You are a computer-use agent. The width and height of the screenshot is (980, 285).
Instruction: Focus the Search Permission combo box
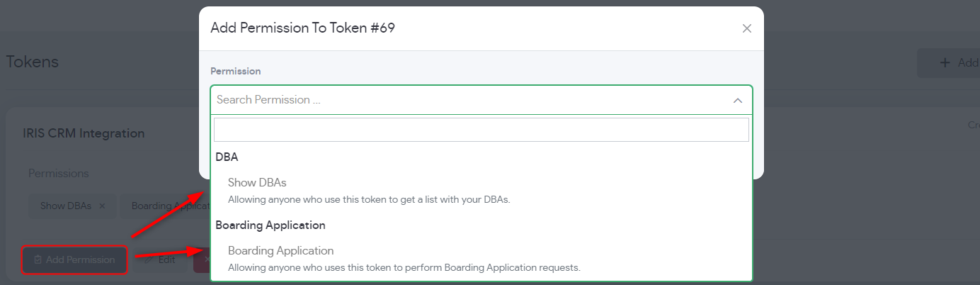pos(482,100)
